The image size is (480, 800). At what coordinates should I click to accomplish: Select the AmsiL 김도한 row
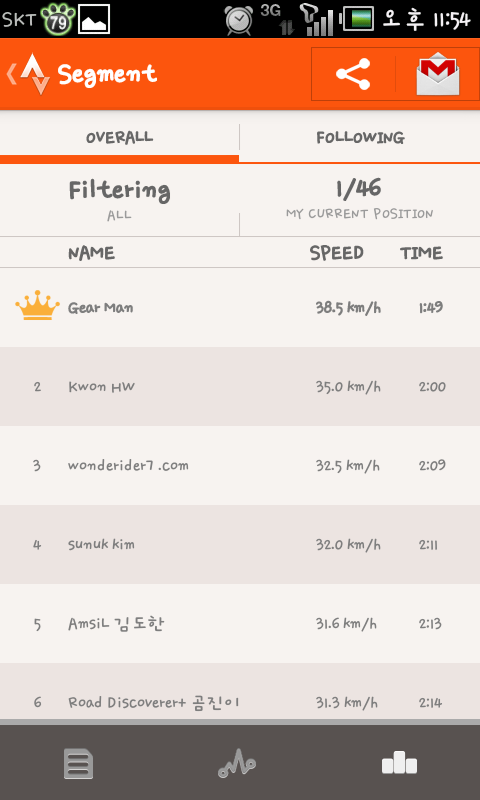(x=240, y=623)
